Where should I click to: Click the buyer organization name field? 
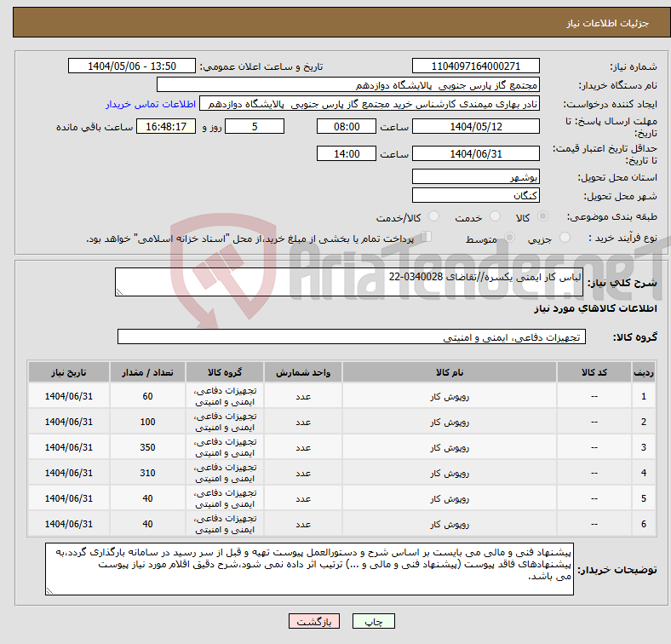[348, 85]
